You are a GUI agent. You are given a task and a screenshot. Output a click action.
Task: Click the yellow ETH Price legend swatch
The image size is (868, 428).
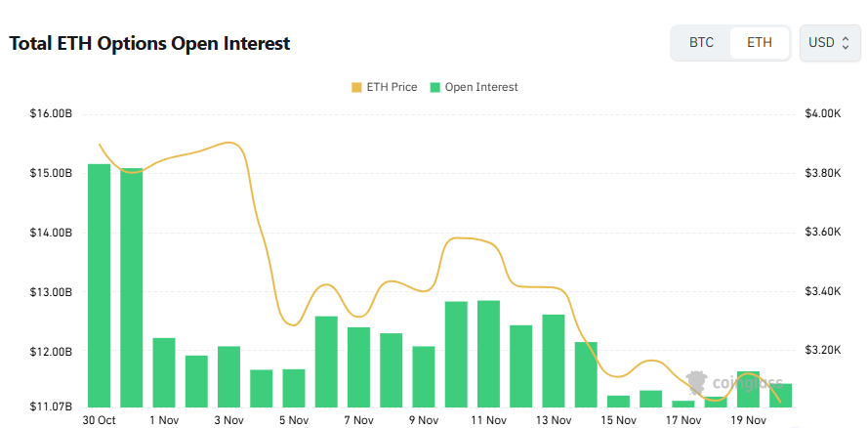(x=356, y=87)
